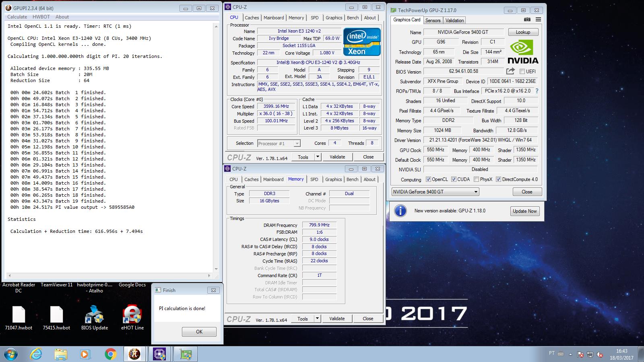Screen dimensions: 644x362
Task: Switch to Validation tab in GPU-Z
Action: coord(455,21)
